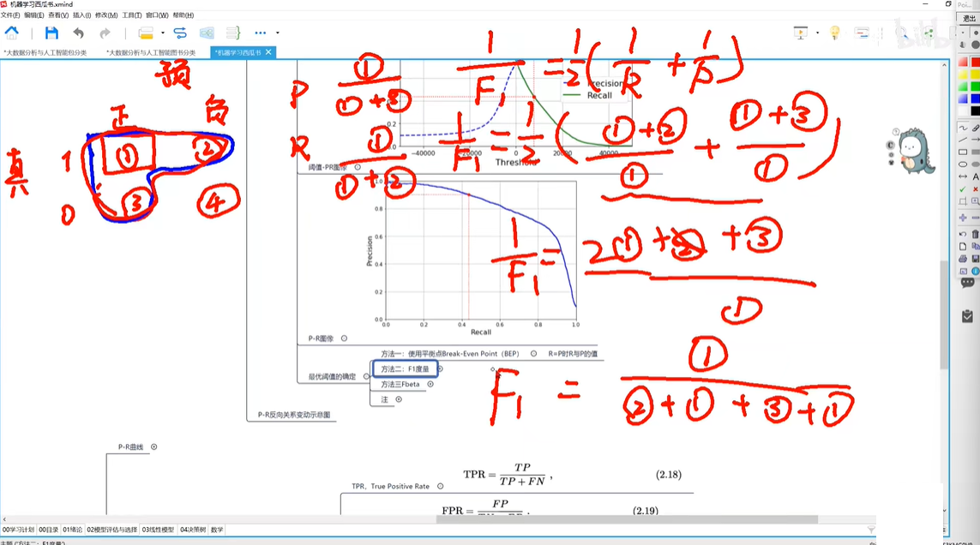Open the XMind home screen icon
The width and height of the screenshot is (980, 545).
(x=11, y=33)
